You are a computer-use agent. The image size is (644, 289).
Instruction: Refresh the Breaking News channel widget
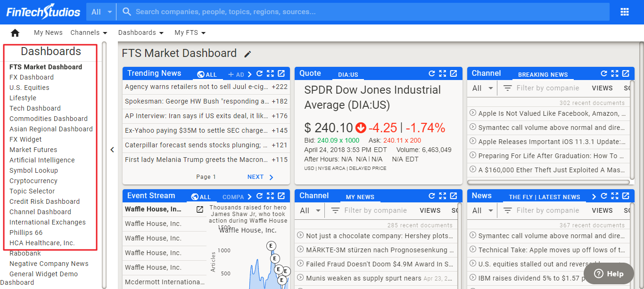click(604, 74)
